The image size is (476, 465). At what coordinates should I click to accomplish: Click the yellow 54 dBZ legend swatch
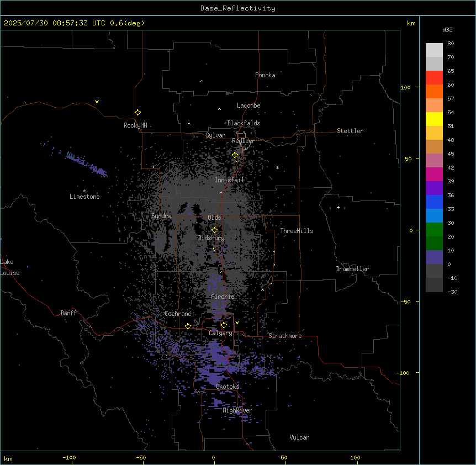(x=434, y=119)
